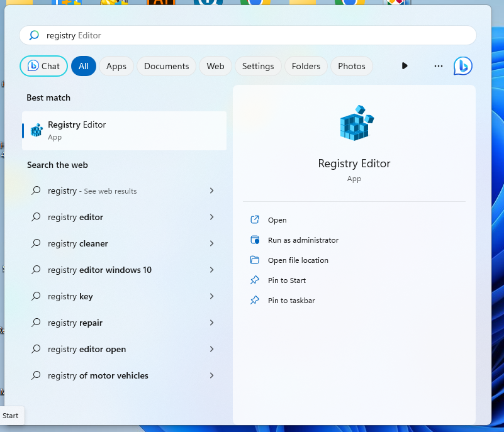Click search icon beside 'registry repair' suggestion
This screenshot has width=504, height=432.
click(x=36, y=322)
